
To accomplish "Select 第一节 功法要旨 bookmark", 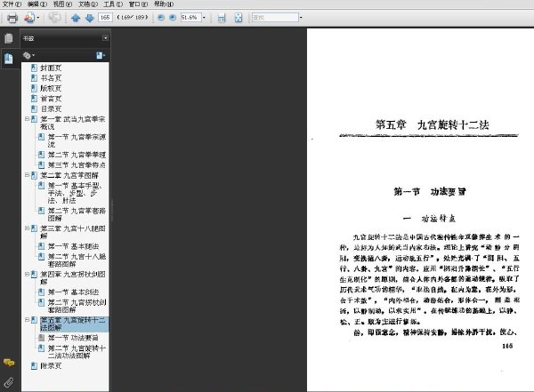I will (x=73, y=338).
